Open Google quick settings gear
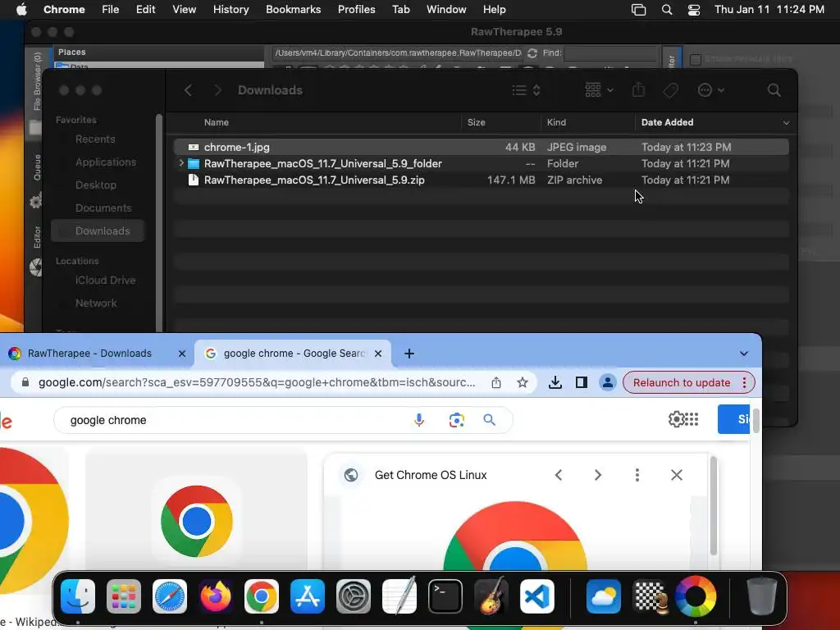The height and width of the screenshot is (630, 840). pyautogui.click(x=676, y=419)
